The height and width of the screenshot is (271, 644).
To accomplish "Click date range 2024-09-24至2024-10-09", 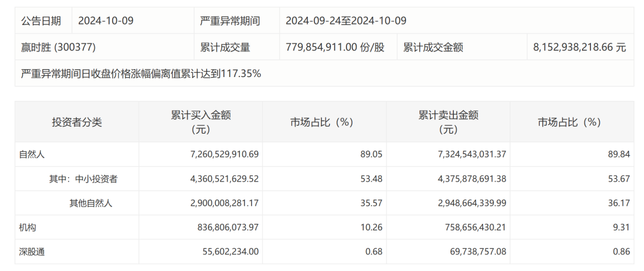I will 346,21.
